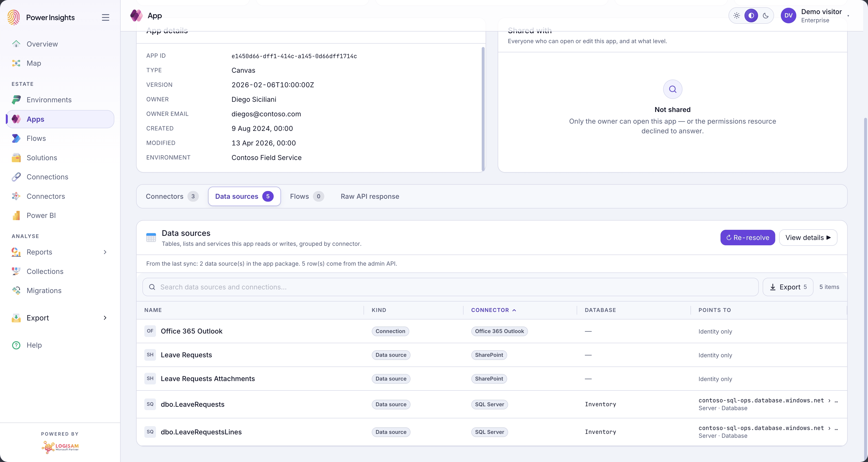Click the Migrations sidebar icon
Screen dimensions: 868x462
16,290
